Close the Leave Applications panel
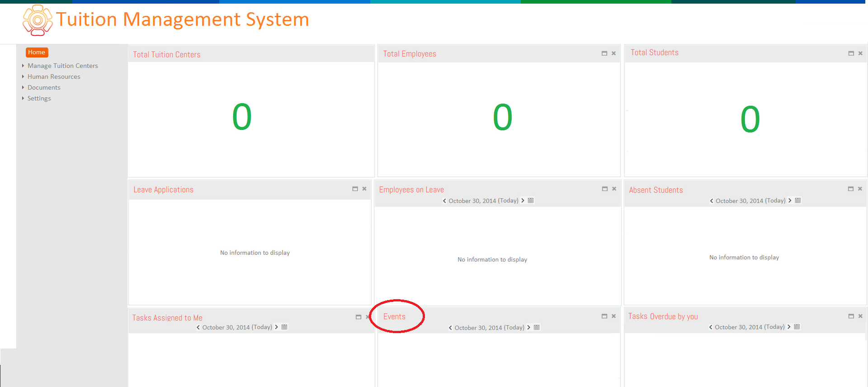Viewport: 868px width, 387px height. pos(364,189)
